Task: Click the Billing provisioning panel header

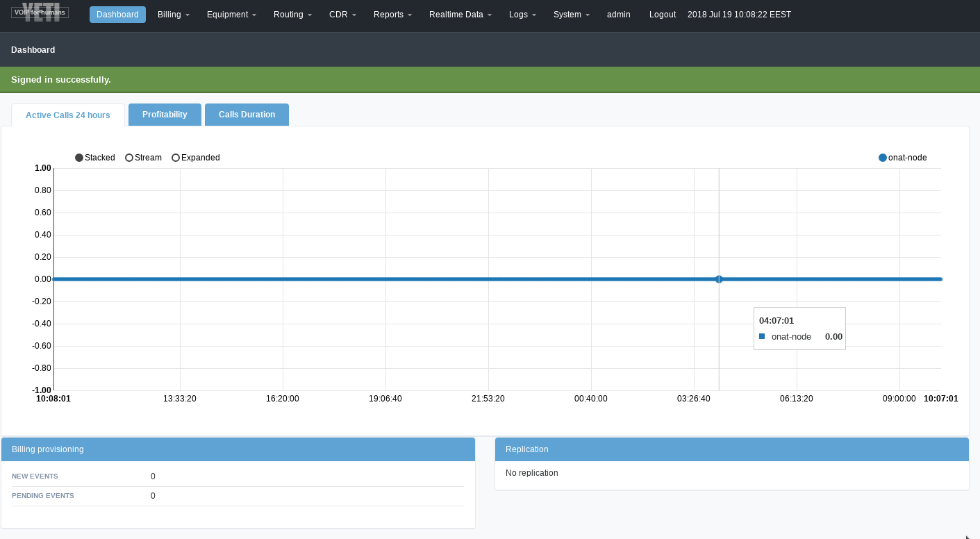Action: click(238, 449)
